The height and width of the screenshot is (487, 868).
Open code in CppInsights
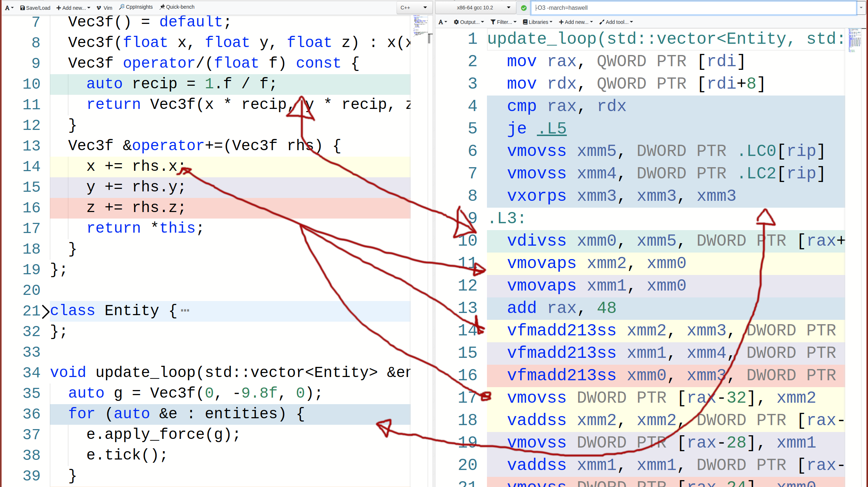click(x=136, y=7)
